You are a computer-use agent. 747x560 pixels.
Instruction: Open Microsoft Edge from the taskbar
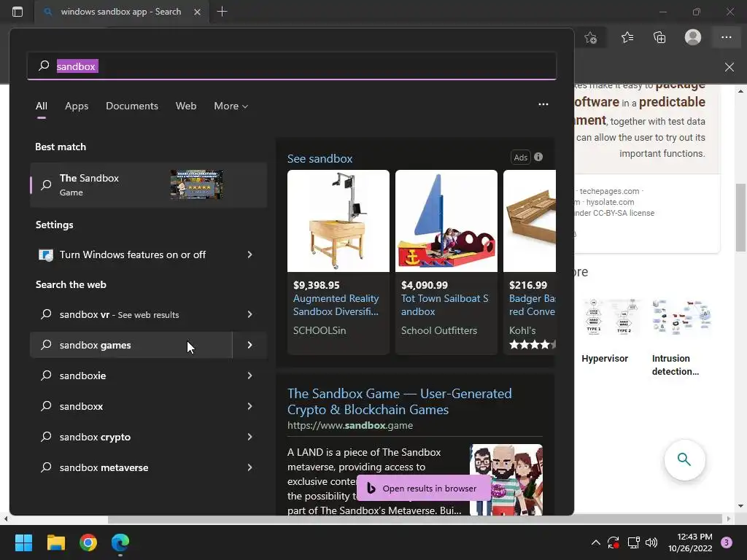pos(120,542)
